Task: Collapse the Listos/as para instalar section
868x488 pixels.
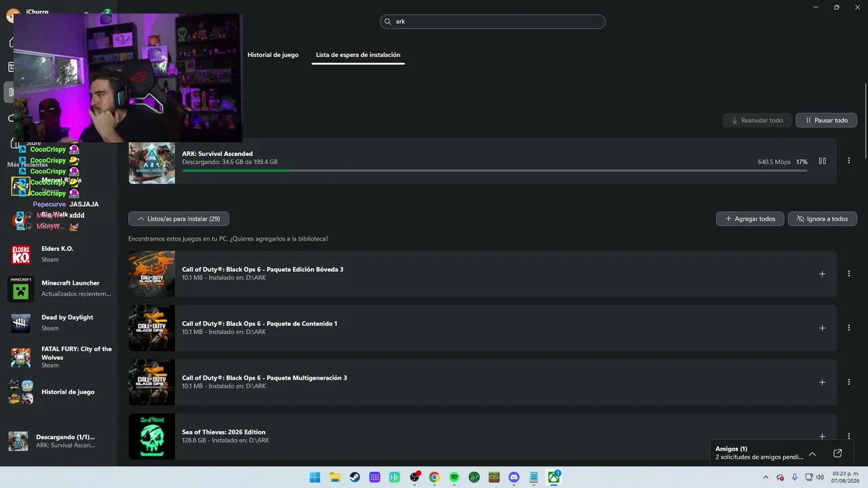Action: coord(178,219)
